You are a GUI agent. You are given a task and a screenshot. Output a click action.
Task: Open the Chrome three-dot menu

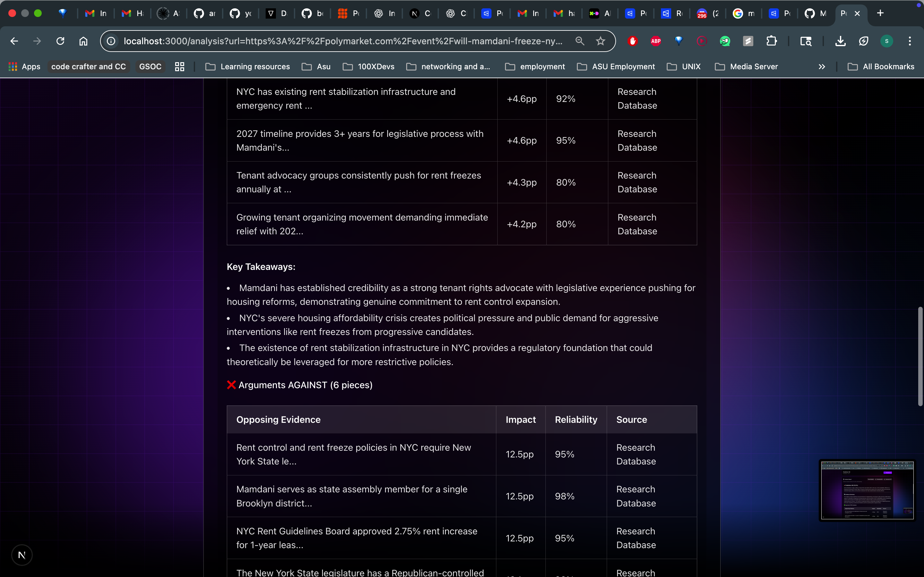[x=910, y=41]
